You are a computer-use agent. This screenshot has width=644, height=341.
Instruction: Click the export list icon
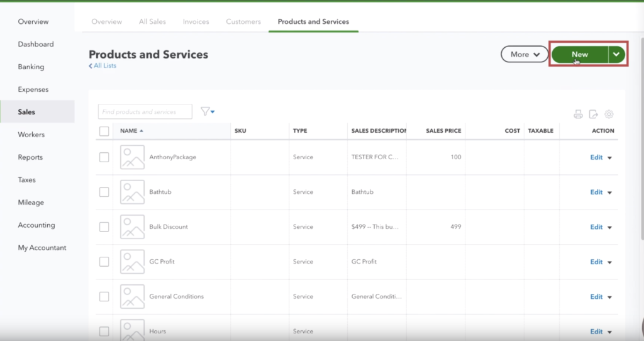click(593, 114)
